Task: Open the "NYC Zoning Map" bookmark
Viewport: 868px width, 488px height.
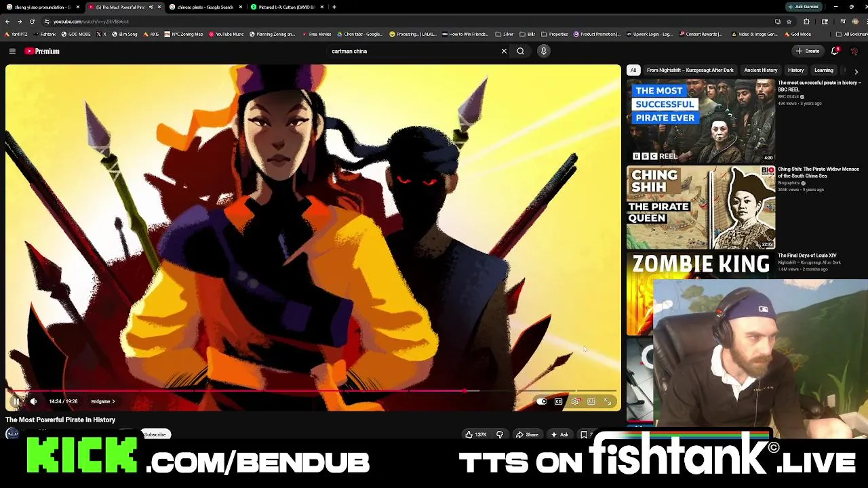Action: click(x=184, y=34)
